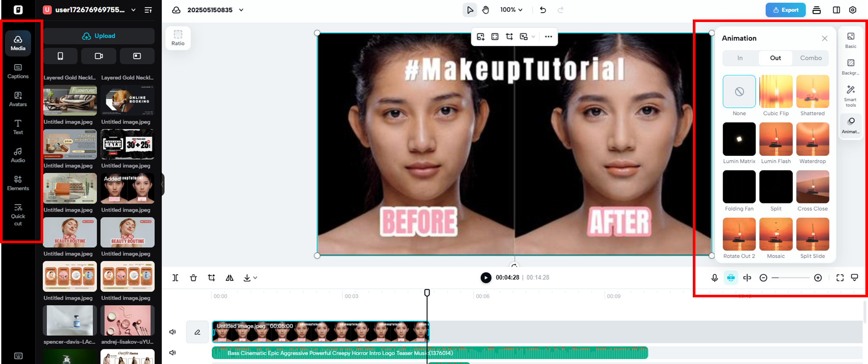The image size is (868, 364).
Task: Mute the video track
Action: (x=173, y=332)
